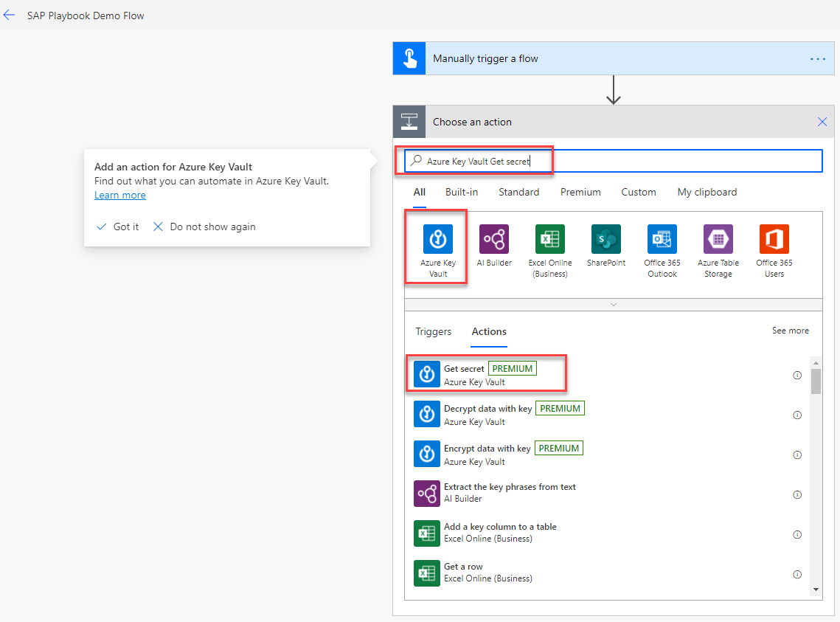Click the Encrypt data with key icon
Viewport: 840px width, 622px height.
coord(427,454)
